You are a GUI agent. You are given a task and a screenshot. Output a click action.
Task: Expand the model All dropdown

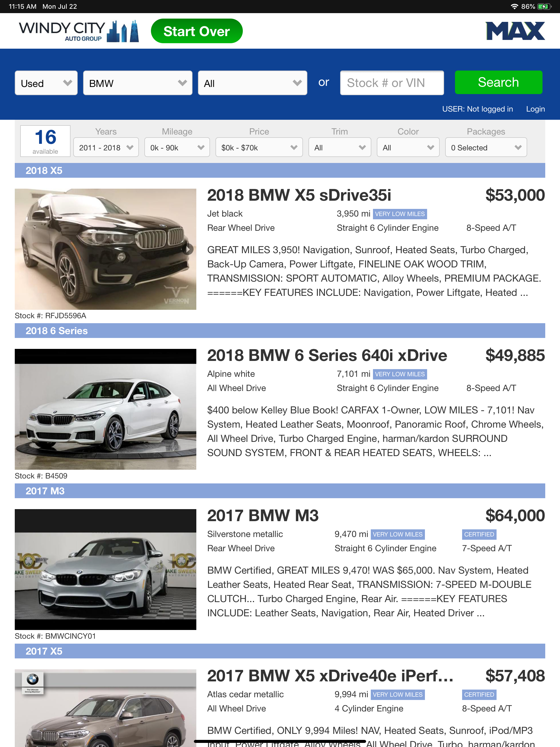(x=252, y=83)
